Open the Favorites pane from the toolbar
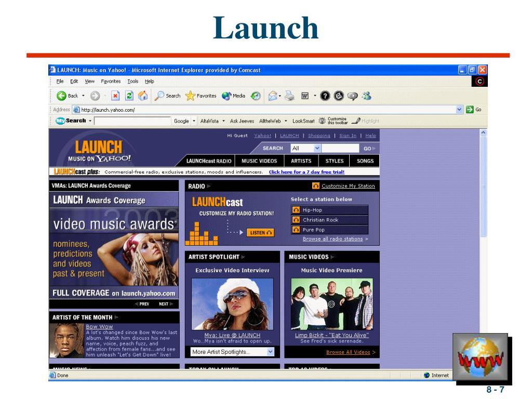532x399 pixels. (x=201, y=96)
